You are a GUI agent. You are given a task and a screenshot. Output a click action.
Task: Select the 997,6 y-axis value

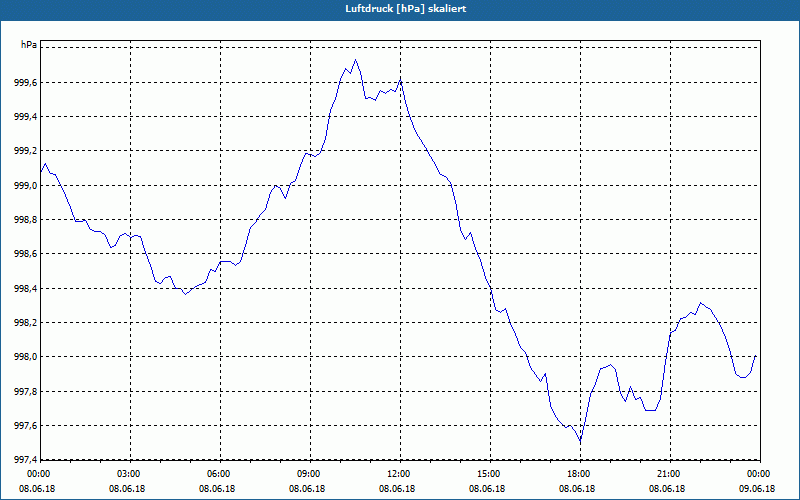point(25,426)
